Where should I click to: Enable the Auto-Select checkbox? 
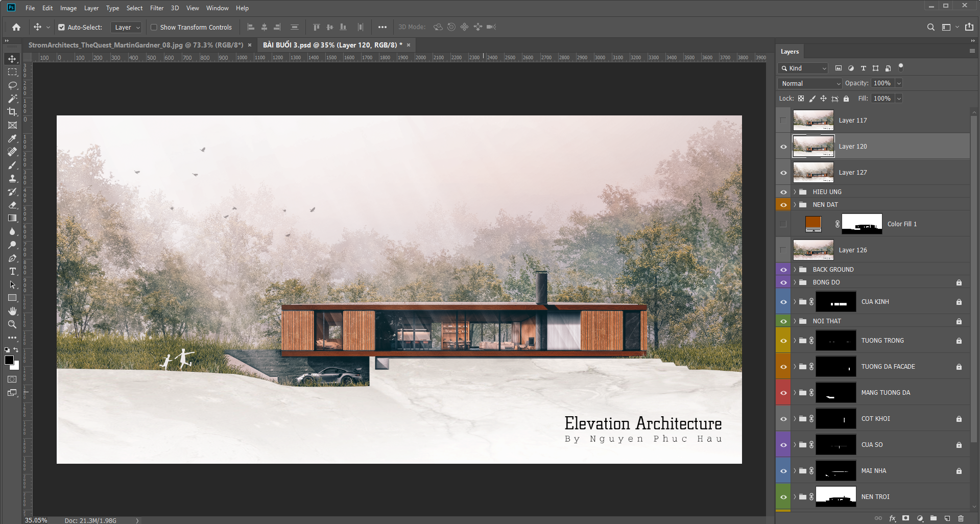click(x=61, y=27)
